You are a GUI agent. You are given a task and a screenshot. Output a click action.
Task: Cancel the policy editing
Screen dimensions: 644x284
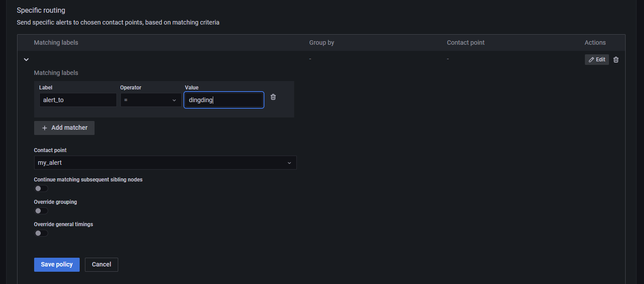click(101, 265)
